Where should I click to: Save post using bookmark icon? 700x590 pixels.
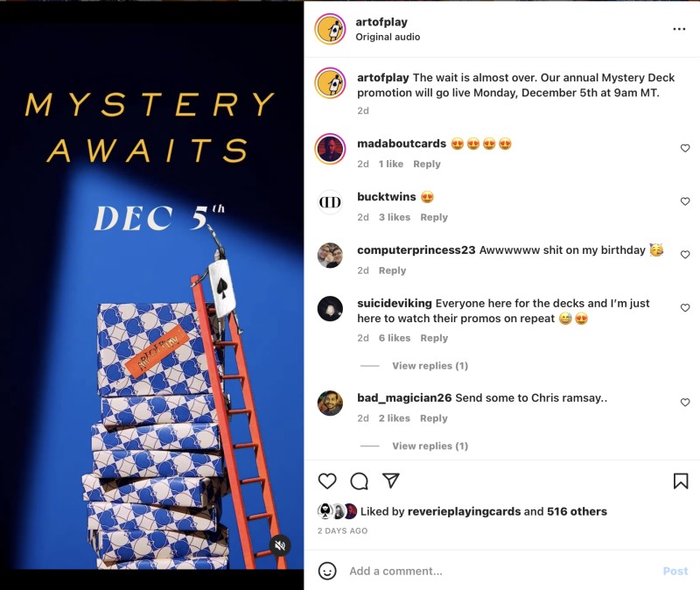[681, 481]
